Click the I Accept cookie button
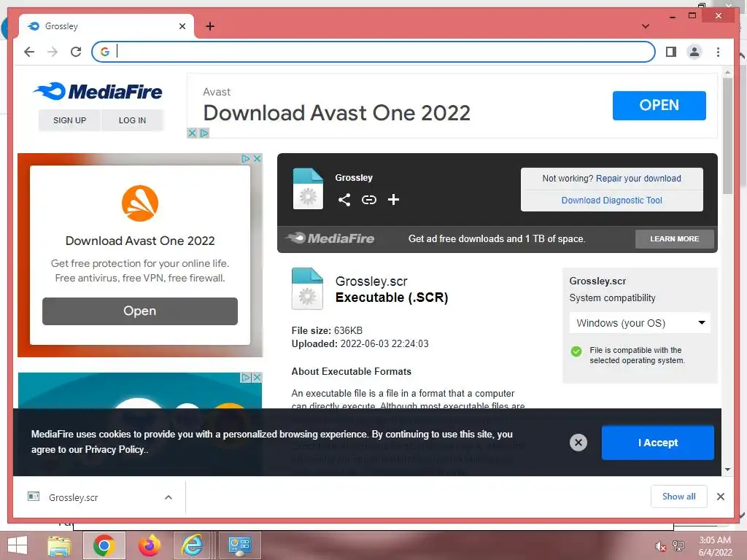Image resolution: width=747 pixels, height=560 pixels. pos(657,443)
